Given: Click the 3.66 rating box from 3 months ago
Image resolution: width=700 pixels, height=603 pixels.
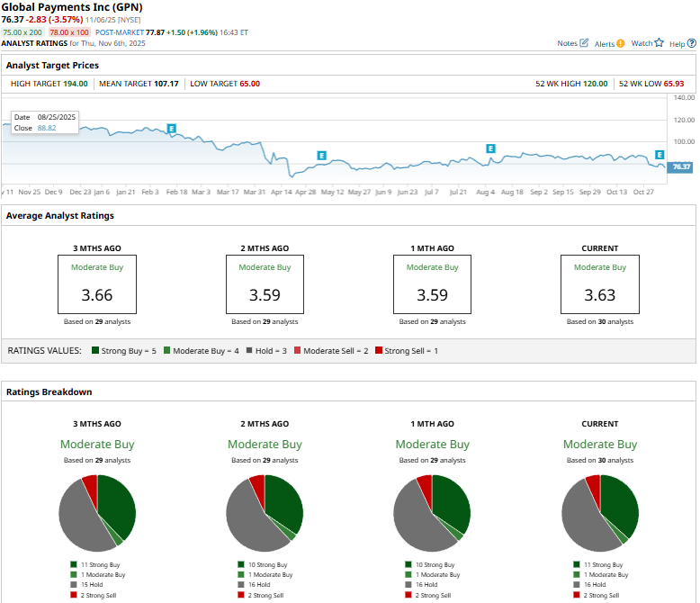Looking at the screenshot, I should pos(97,283).
